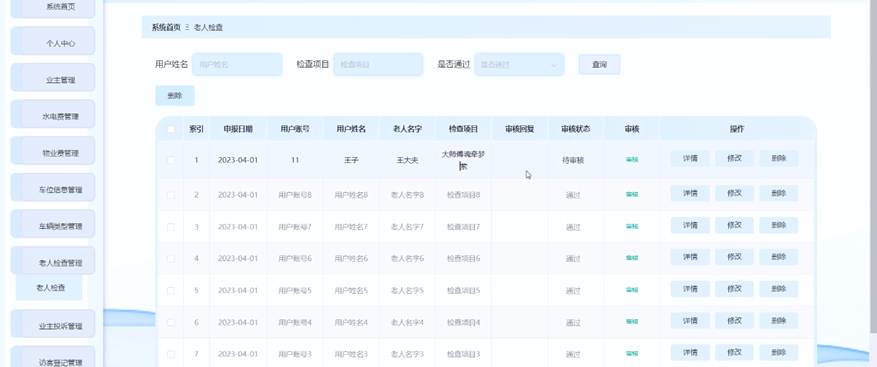877x367 pixels.
Task: Click 删除 for the 用户姓名4 row
Action: 779,321
